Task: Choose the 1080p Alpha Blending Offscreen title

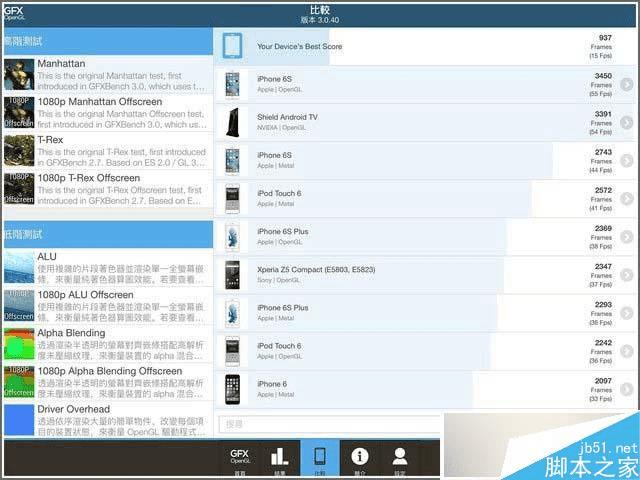Action: pos(110,371)
